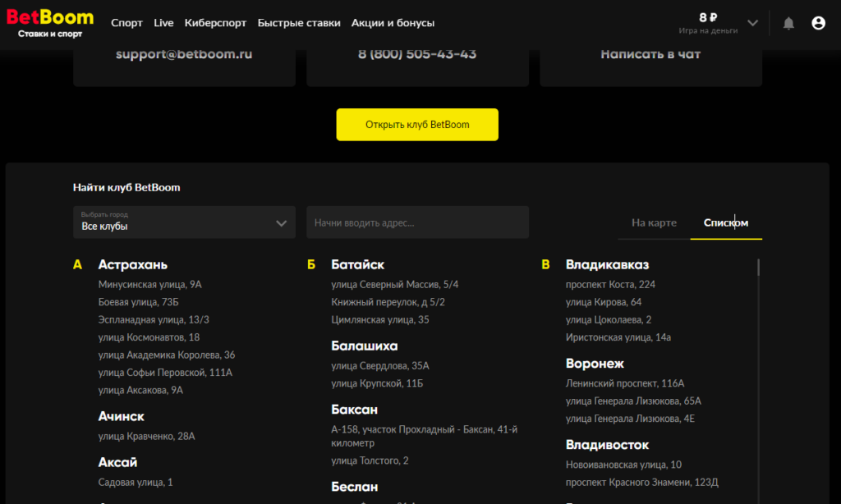
Task: Select улица Генерала Лизюкова, 4Е
Action: [x=630, y=419]
